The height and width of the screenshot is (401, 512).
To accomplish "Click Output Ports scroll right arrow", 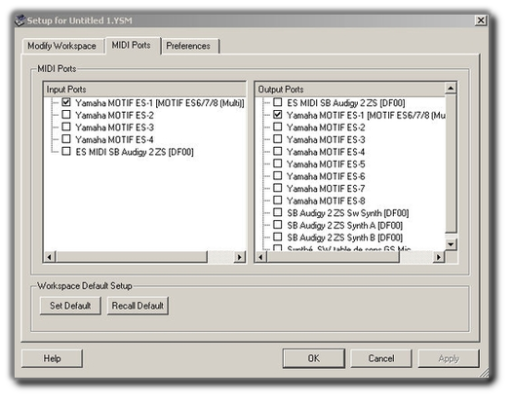I will click(439, 257).
